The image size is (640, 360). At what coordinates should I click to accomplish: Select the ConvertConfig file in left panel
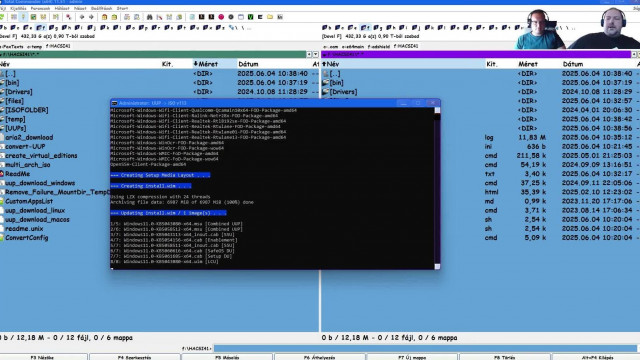click(27, 238)
